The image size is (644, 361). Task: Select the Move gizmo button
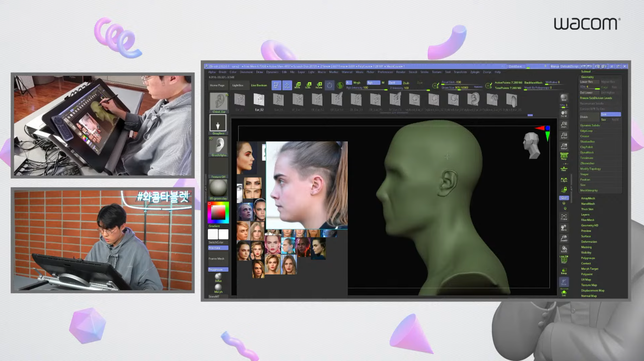[298, 85]
